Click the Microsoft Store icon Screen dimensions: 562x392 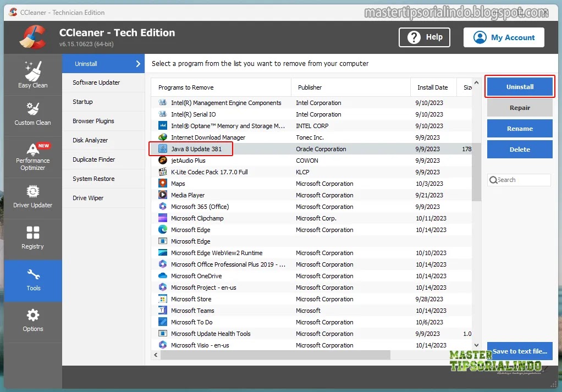[x=163, y=299]
